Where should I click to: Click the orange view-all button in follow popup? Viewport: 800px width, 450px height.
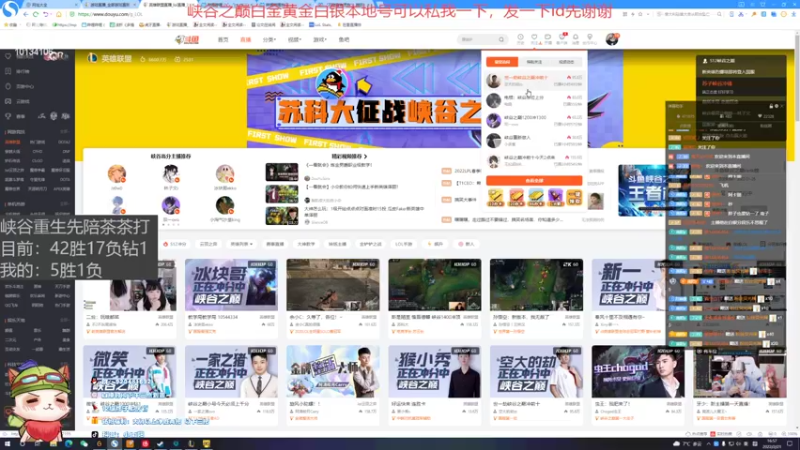(534, 181)
